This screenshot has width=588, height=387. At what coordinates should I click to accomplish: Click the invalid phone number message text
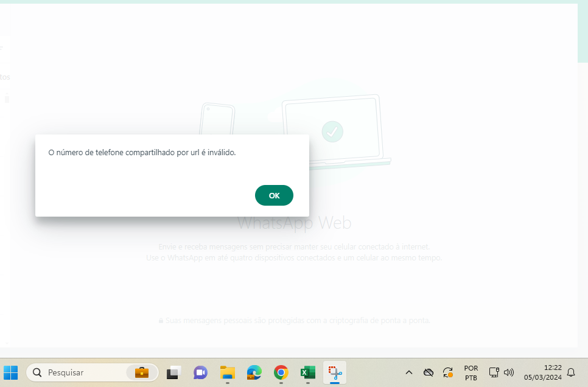click(142, 153)
